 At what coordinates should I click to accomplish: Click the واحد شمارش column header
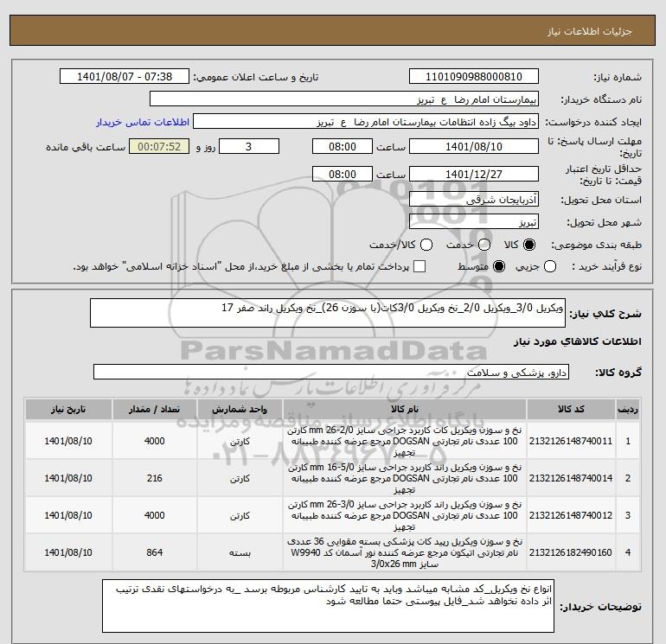240,409
